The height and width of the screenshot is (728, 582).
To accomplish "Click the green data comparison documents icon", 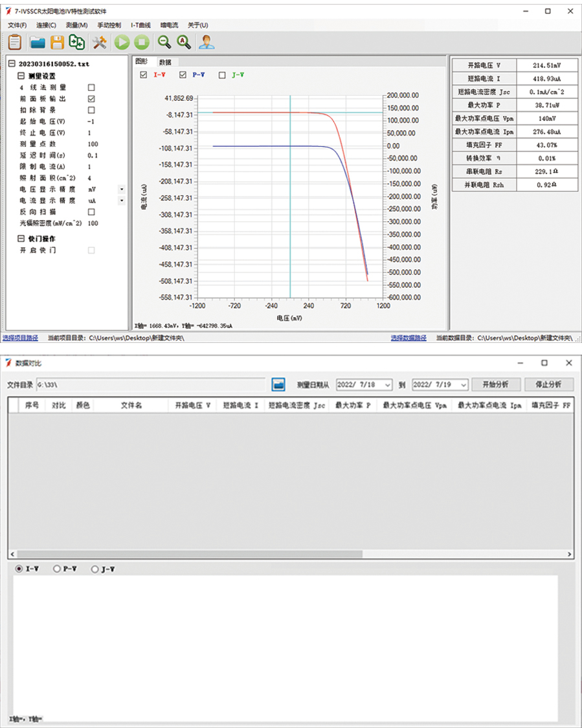I will [x=77, y=42].
